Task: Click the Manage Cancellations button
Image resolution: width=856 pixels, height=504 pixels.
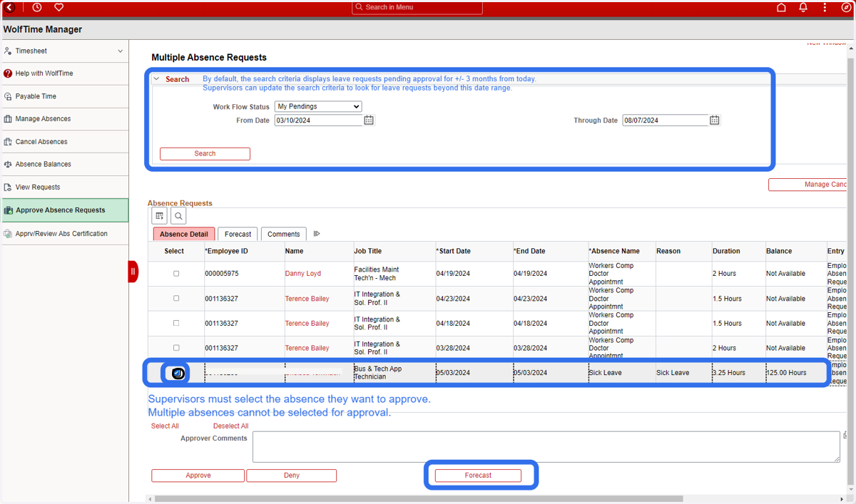Action: pyautogui.click(x=807, y=185)
